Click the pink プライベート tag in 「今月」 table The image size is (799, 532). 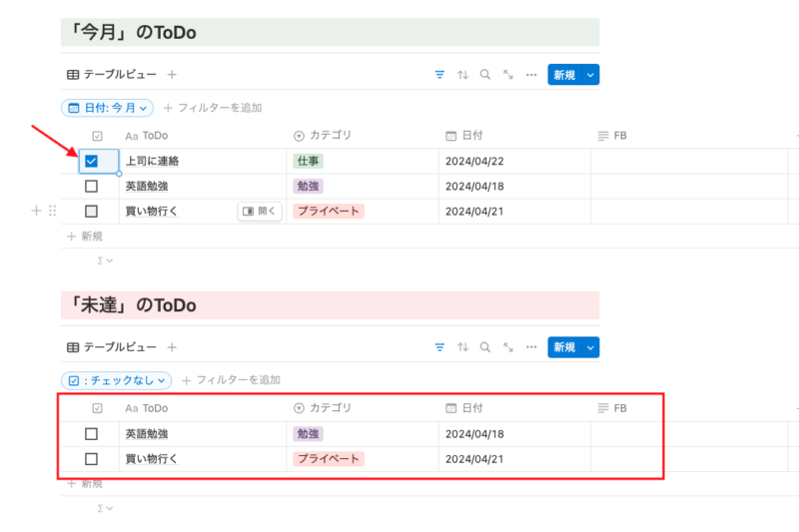[x=329, y=212]
